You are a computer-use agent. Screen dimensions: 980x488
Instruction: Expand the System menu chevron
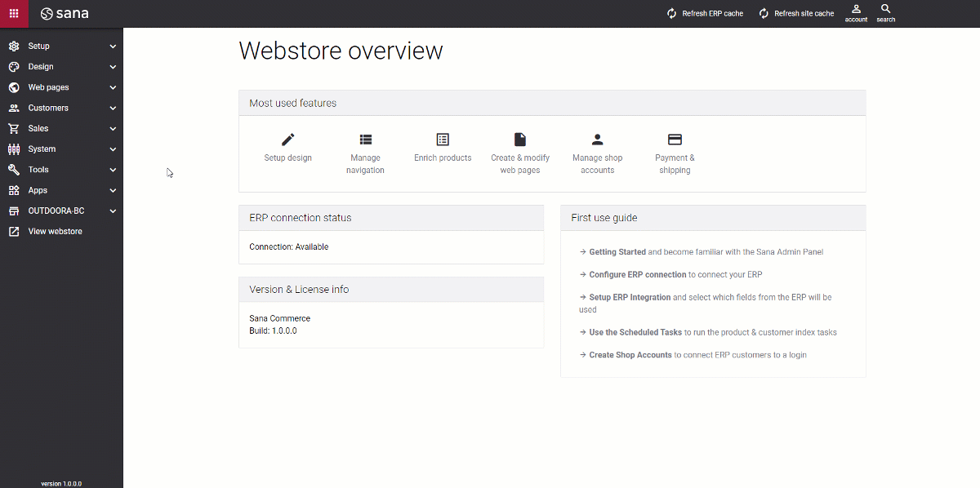[113, 149]
